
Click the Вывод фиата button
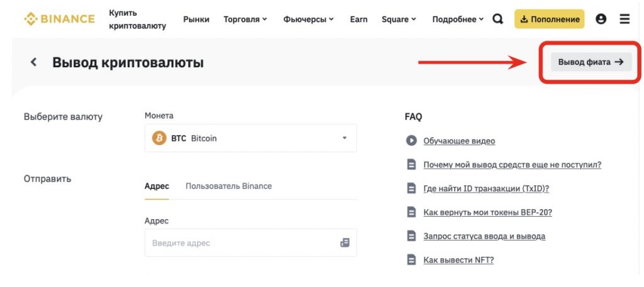click(591, 62)
